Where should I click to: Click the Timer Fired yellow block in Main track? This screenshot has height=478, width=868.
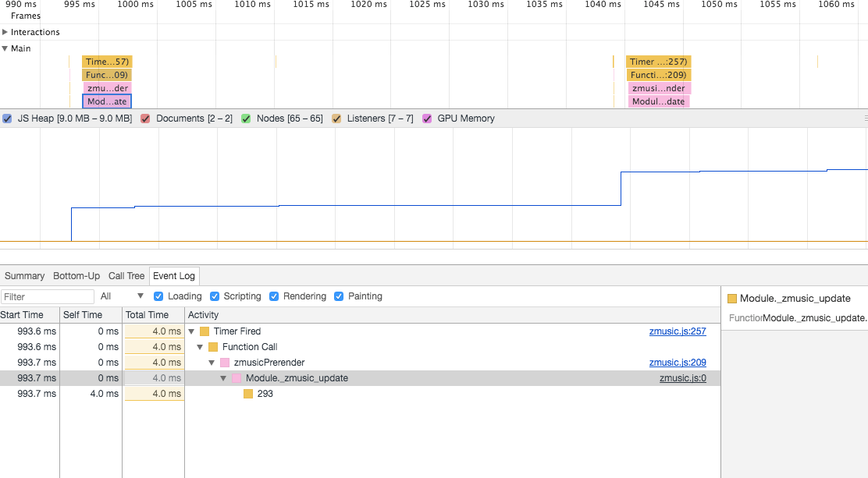(106, 61)
